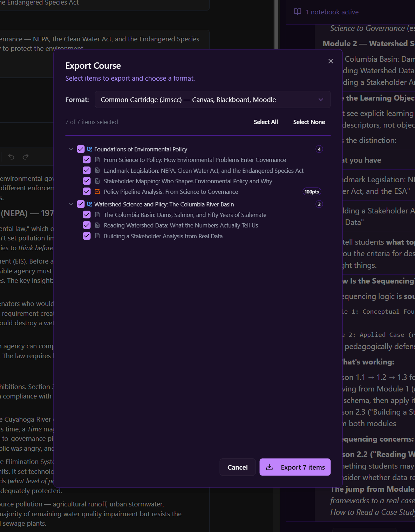Click the undo arrow in background editor
Image resolution: width=415 pixels, height=532 pixels.
[11, 157]
